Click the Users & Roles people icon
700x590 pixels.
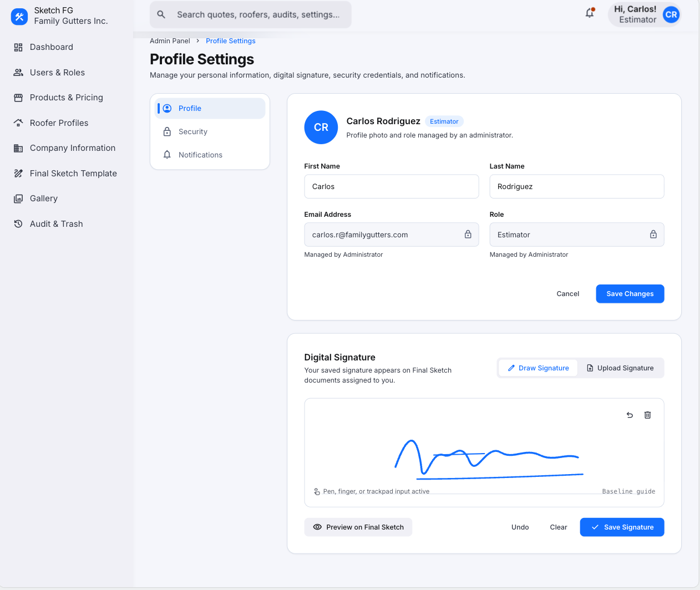(x=18, y=73)
